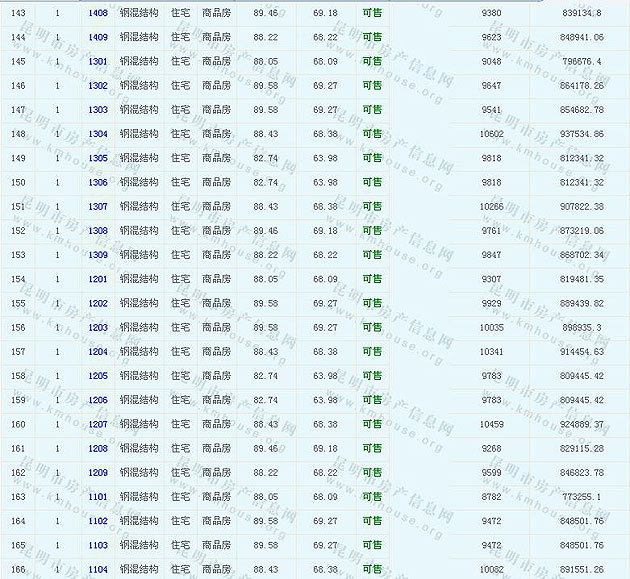Open room 1207 link
The height and width of the screenshot is (579, 630).
pos(97,424)
